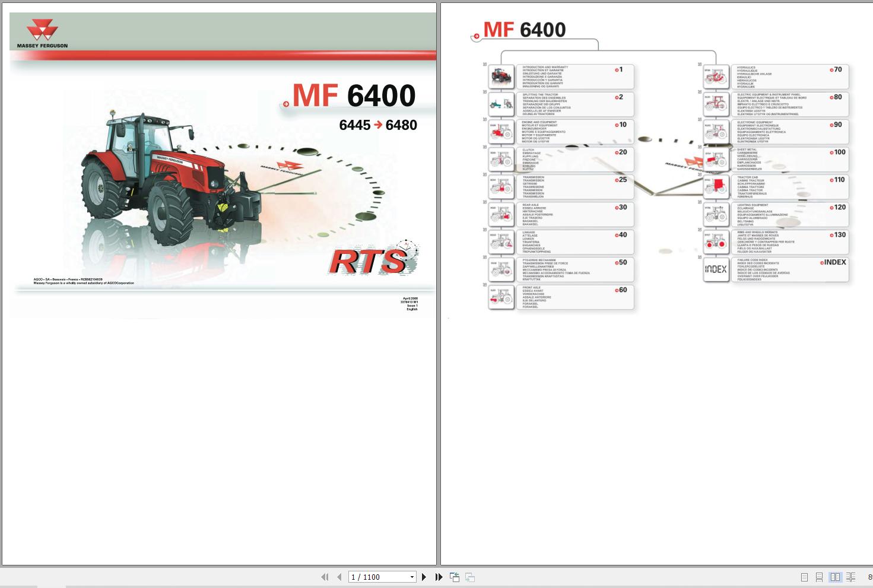Click the go to next view icon
Viewport: 873px width, 588px height.
click(x=470, y=577)
